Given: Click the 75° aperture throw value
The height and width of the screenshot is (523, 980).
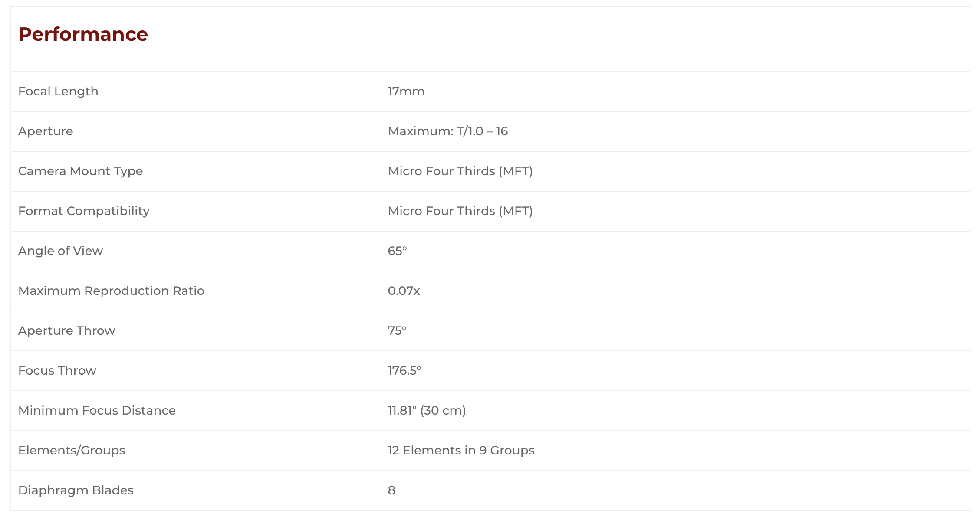Looking at the screenshot, I should 397,331.
